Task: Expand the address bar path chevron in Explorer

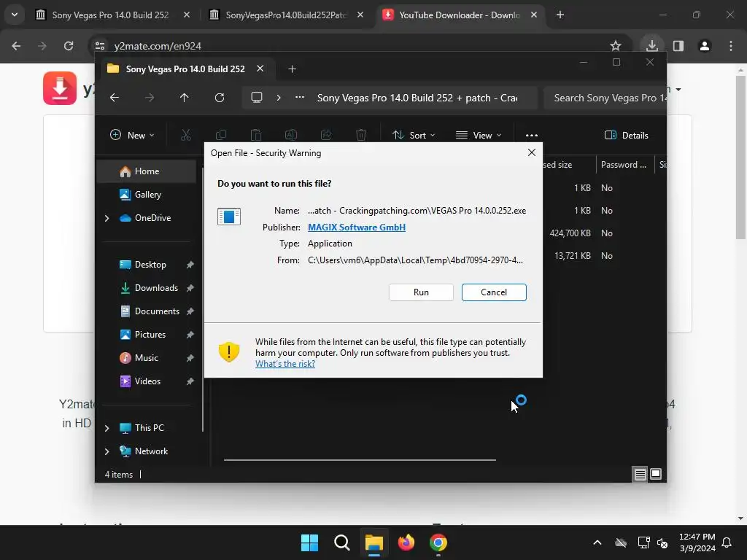Action: coord(279,98)
